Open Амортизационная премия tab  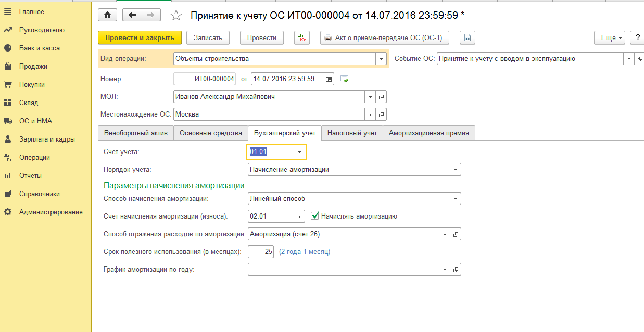click(428, 133)
